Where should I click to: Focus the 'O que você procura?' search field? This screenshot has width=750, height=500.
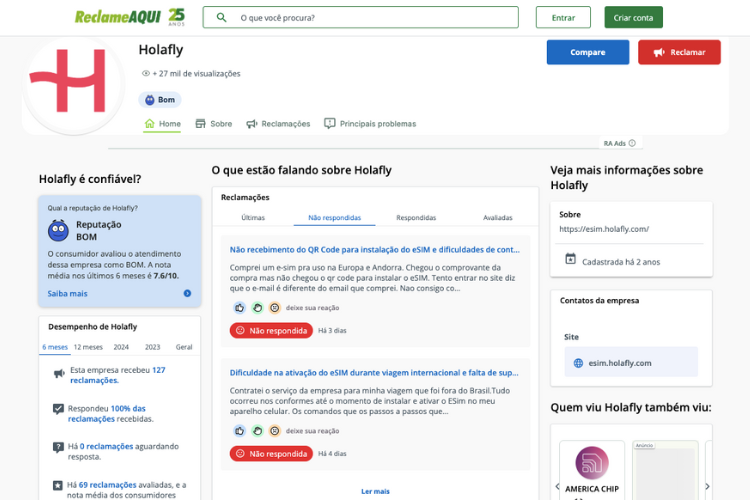click(361, 18)
